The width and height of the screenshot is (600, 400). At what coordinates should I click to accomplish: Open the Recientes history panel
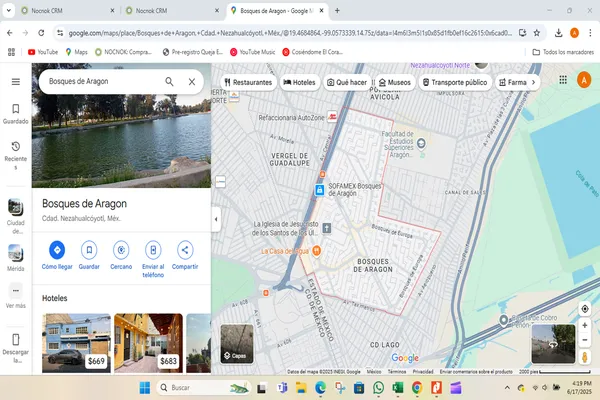[16, 155]
